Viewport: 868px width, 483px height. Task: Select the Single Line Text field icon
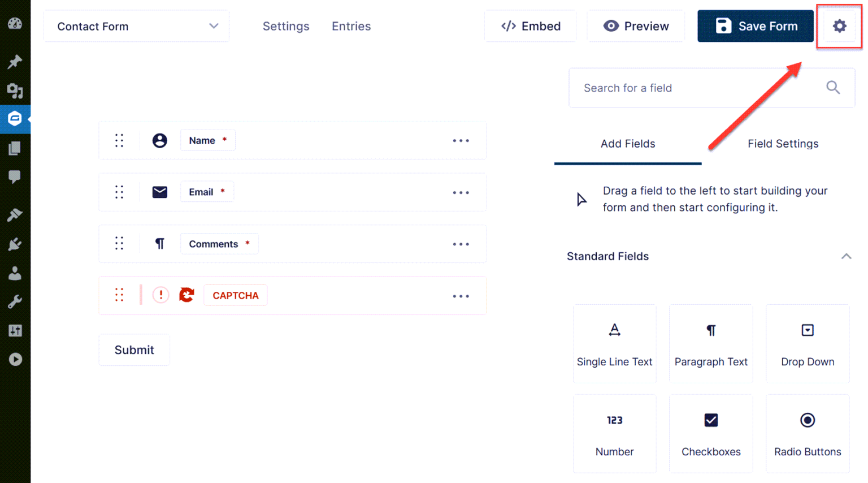[614, 330]
